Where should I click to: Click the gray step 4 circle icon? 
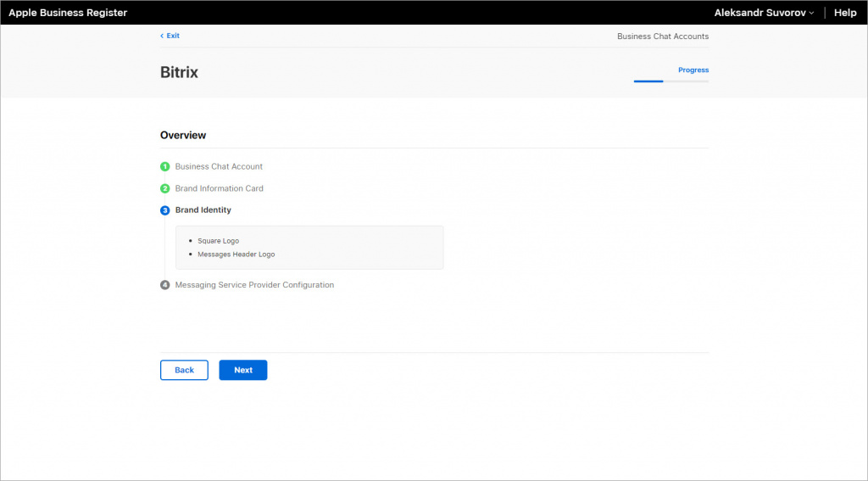pyautogui.click(x=165, y=285)
